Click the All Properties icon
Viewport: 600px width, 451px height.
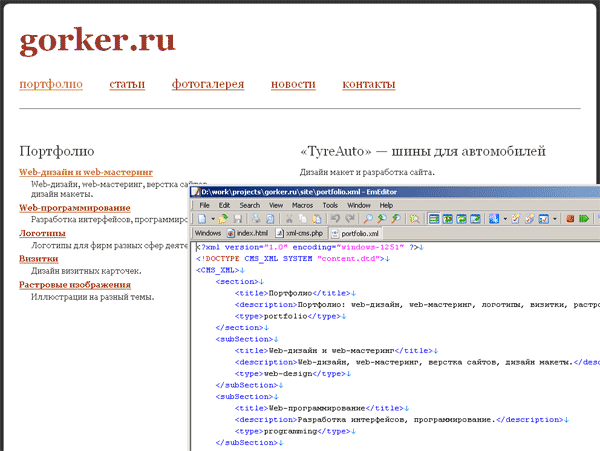click(530, 218)
